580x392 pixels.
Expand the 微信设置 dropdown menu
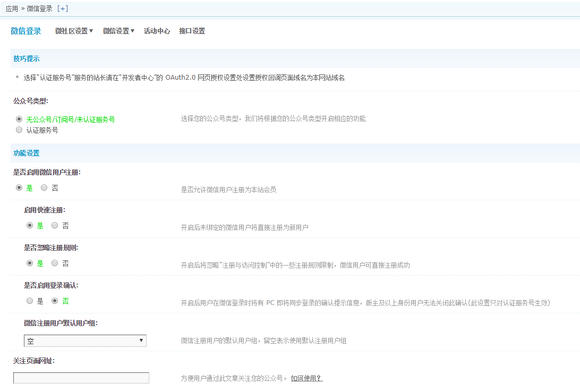click(119, 31)
